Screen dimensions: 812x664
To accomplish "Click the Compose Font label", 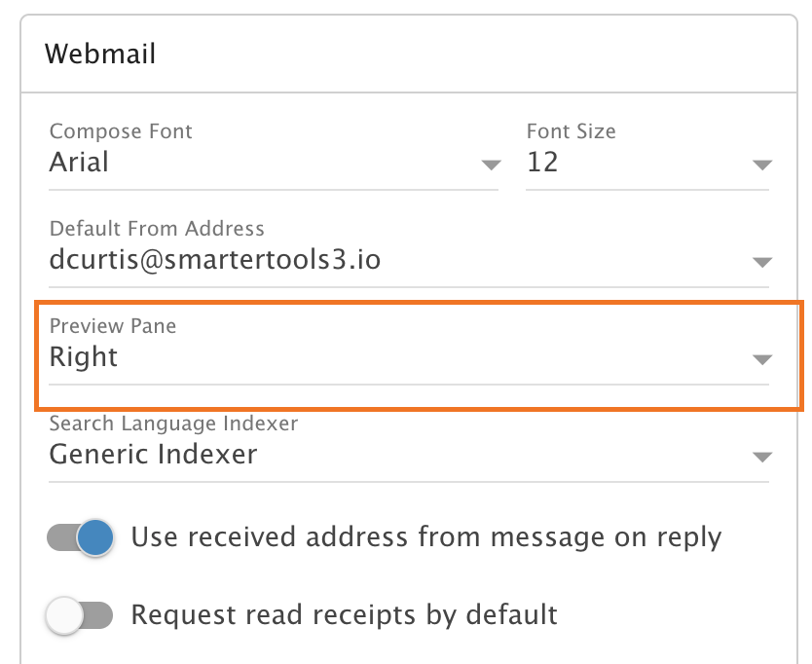I will click(x=121, y=131).
